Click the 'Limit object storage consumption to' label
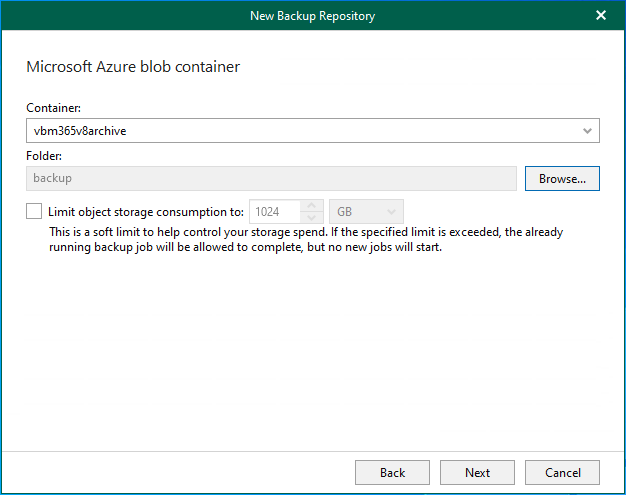 pos(146,212)
